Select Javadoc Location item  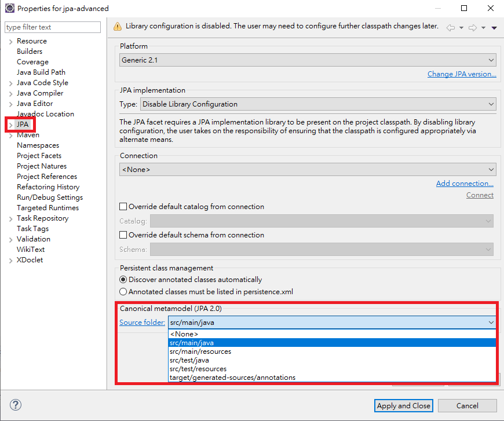pyautogui.click(x=45, y=114)
